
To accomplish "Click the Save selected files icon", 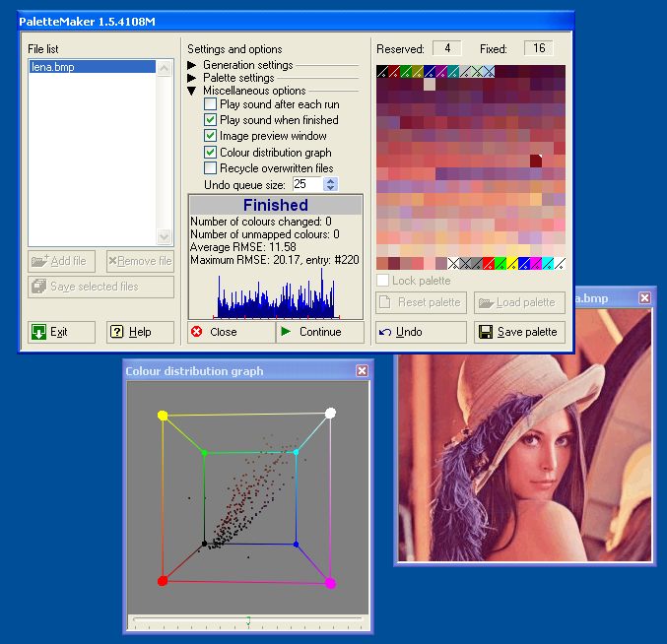I will 38,287.
